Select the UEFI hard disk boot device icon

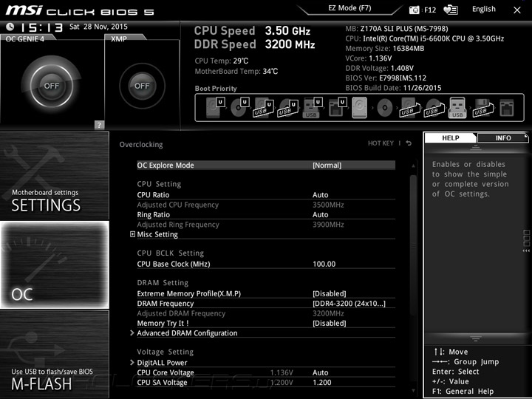click(x=216, y=108)
